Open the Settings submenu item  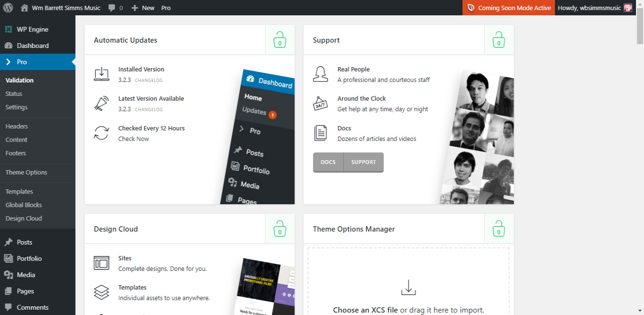16,107
